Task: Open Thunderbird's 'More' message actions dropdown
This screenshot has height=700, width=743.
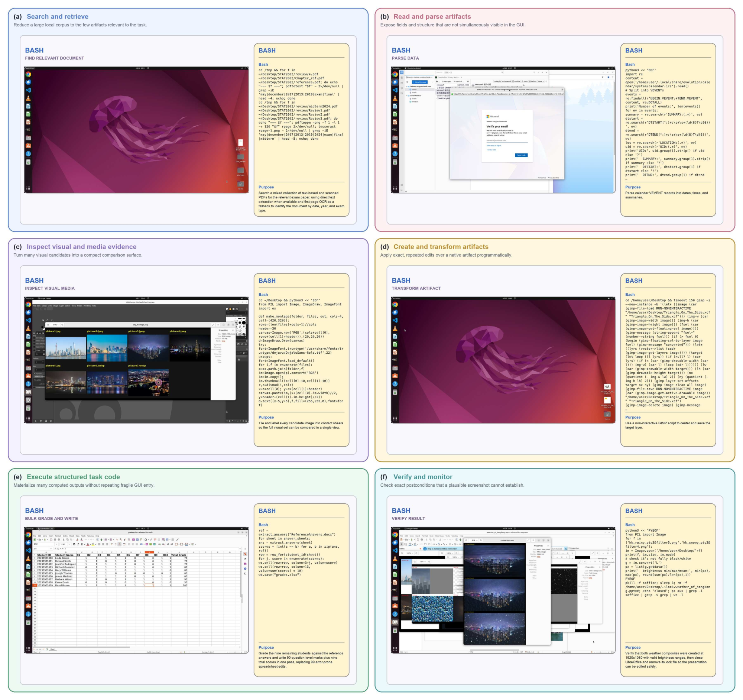Action: pyautogui.click(x=541, y=81)
